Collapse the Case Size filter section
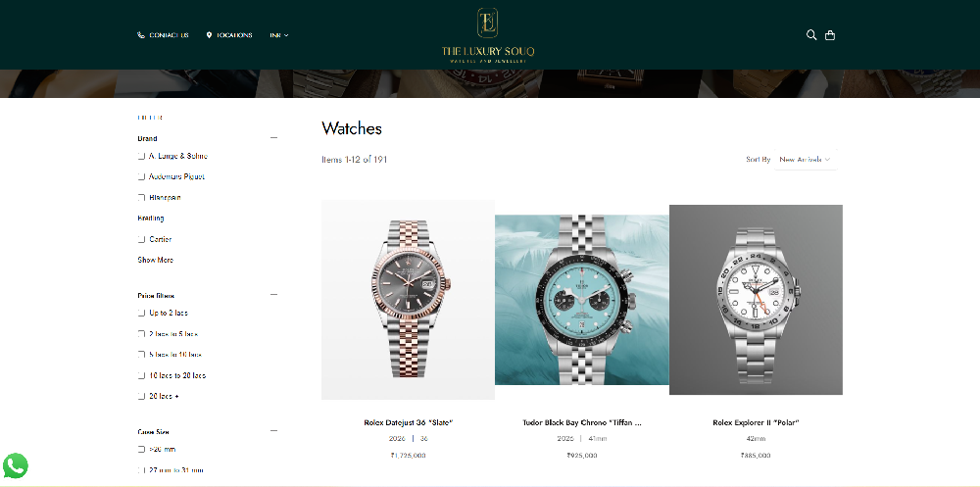Viewport: 980px width, 487px height. coord(273,431)
